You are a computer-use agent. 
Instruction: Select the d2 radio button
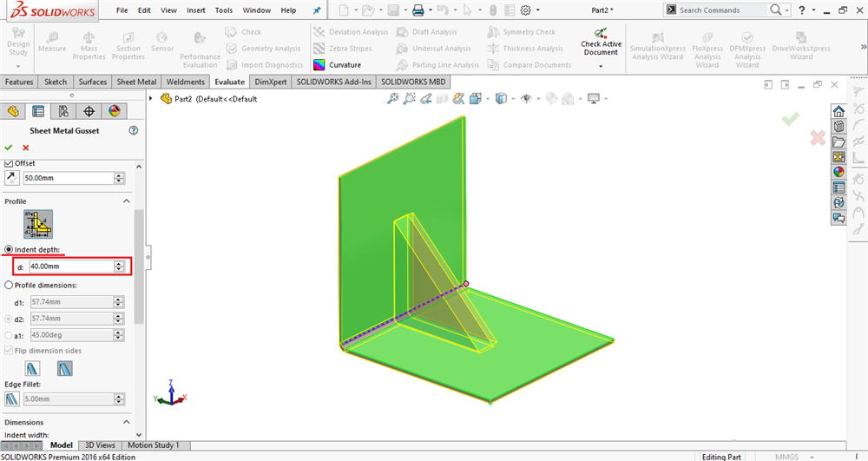point(9,319)
